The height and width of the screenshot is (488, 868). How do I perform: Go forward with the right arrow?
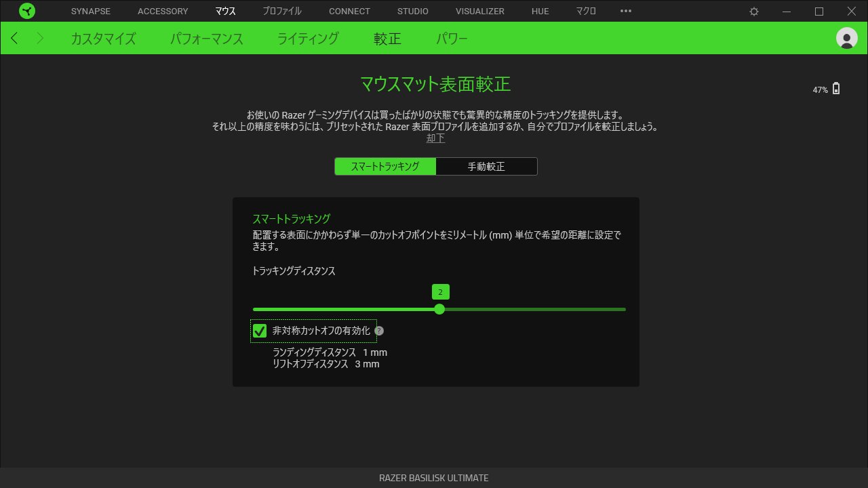[x=40, y=38]
